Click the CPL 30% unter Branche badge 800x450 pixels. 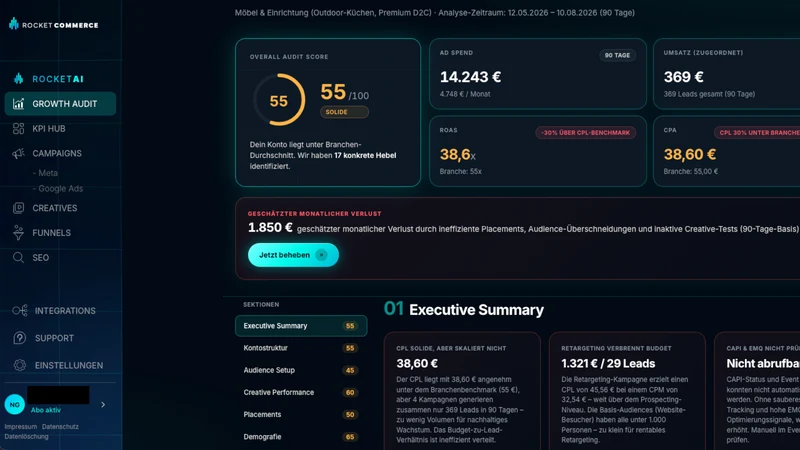tap(758, 133)
